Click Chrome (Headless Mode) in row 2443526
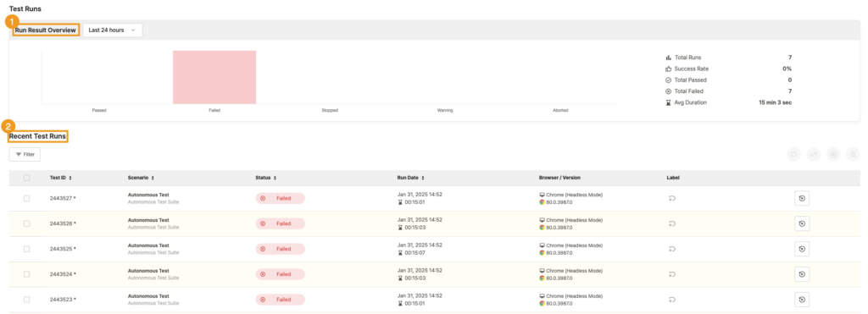 click(574, 220)
